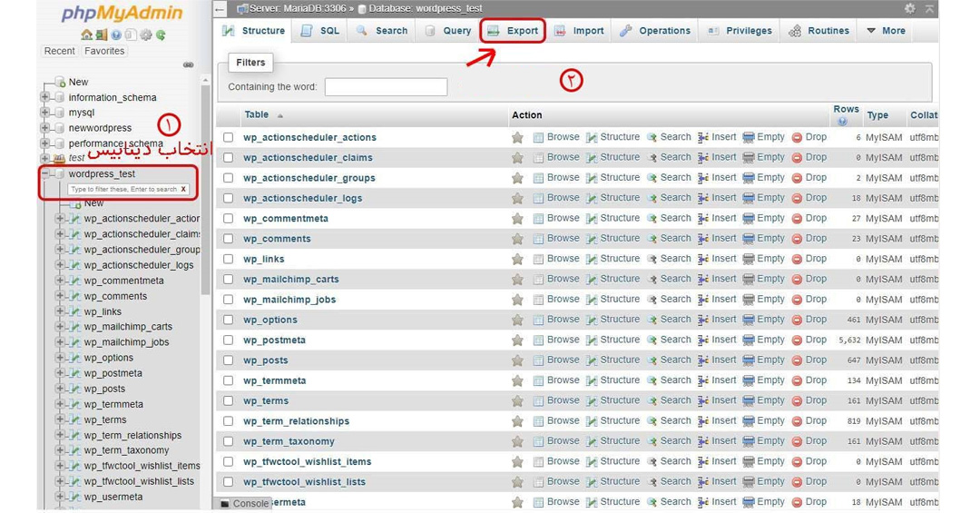Click the log out door icon

(102, 35)
